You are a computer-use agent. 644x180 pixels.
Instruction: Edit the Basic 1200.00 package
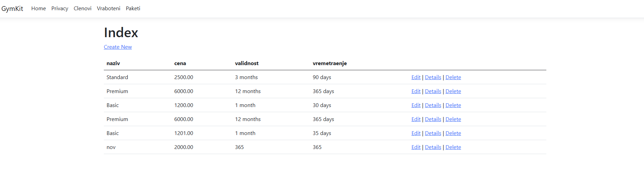pyautogui.click(x=416, y=105)
